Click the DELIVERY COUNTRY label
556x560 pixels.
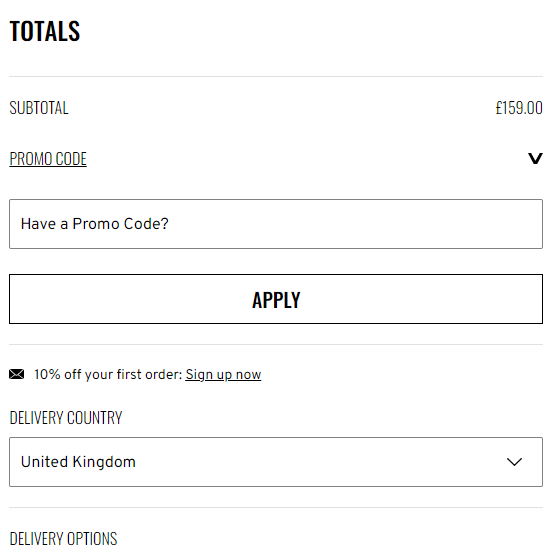[66, 418]
